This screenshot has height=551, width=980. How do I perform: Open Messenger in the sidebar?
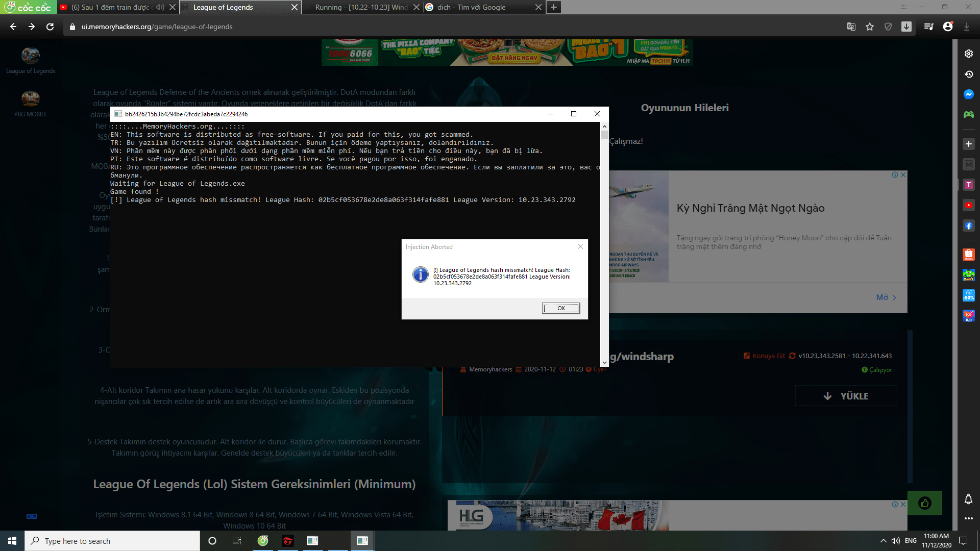[969, 94]
